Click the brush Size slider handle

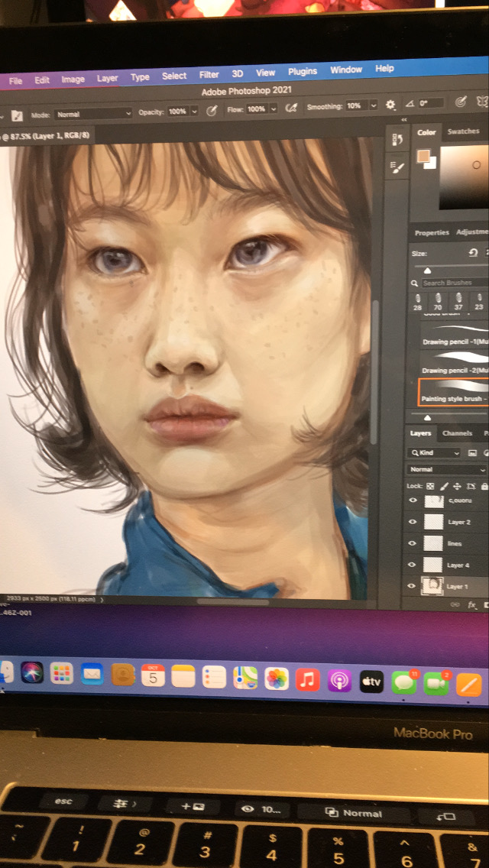pyautogui.click(x=427, y=270)
